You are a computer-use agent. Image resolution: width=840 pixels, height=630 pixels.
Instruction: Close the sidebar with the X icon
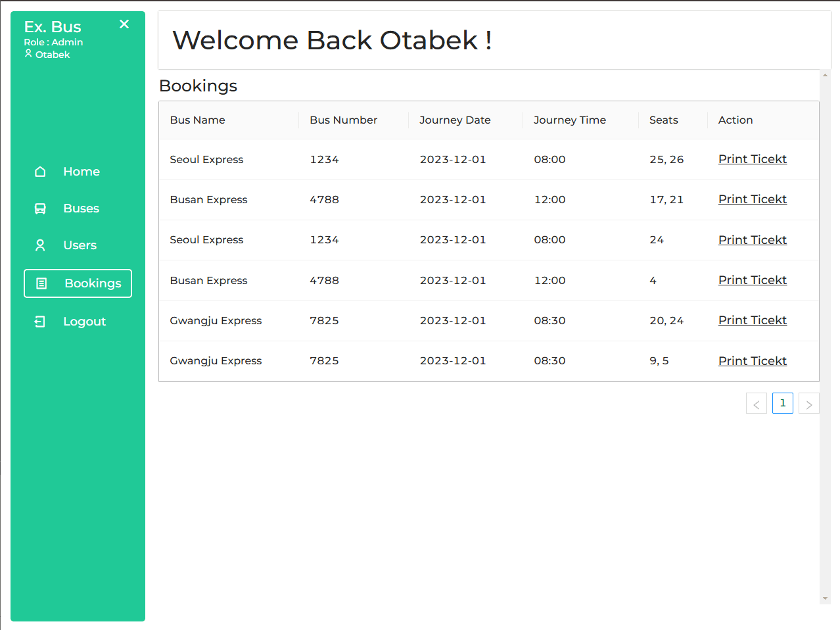click(124, 24)
